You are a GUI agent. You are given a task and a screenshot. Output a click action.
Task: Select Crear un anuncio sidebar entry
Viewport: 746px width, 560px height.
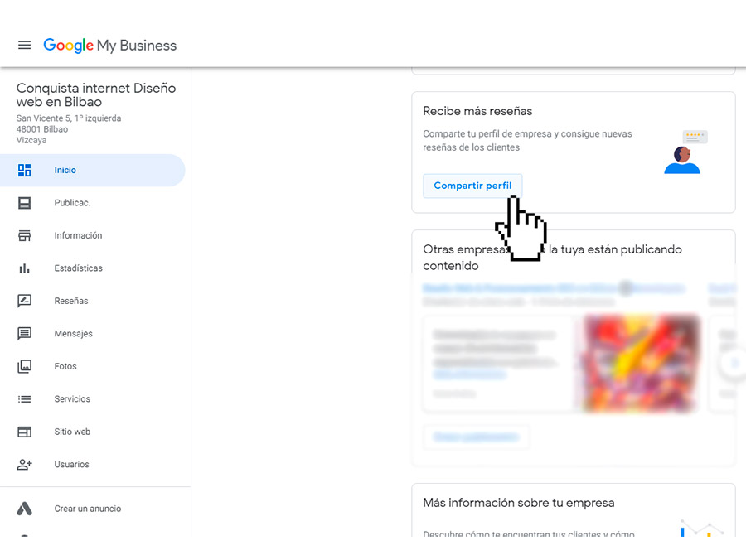tap(88, 509)
